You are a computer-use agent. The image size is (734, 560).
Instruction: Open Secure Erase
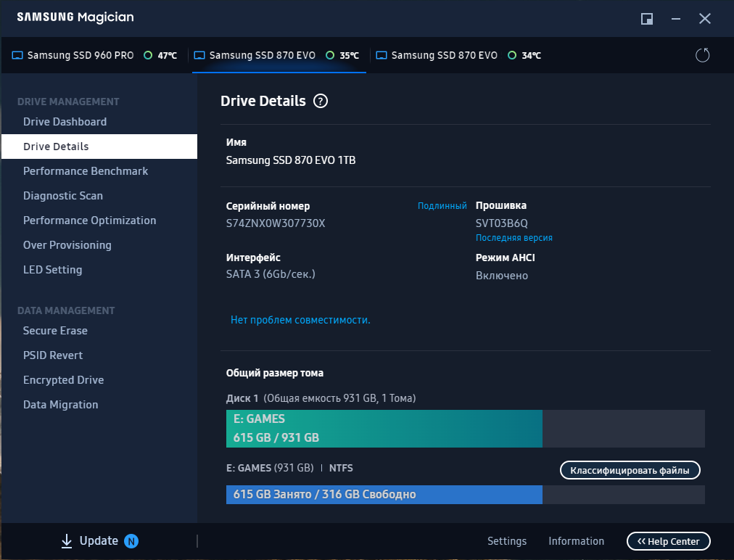tap(99, 331)
